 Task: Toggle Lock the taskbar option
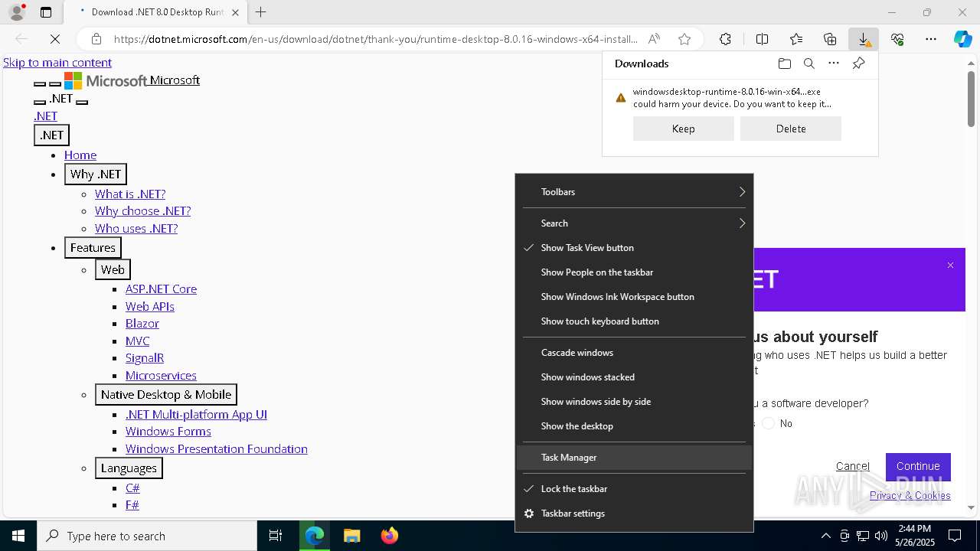(634, 489)
